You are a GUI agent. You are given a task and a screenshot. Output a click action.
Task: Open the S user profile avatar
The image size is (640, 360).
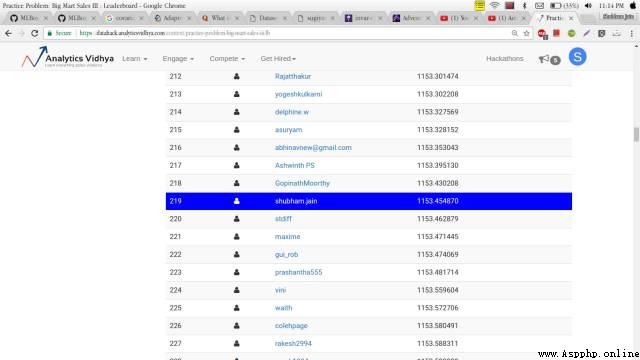click(x=577, y=57)
